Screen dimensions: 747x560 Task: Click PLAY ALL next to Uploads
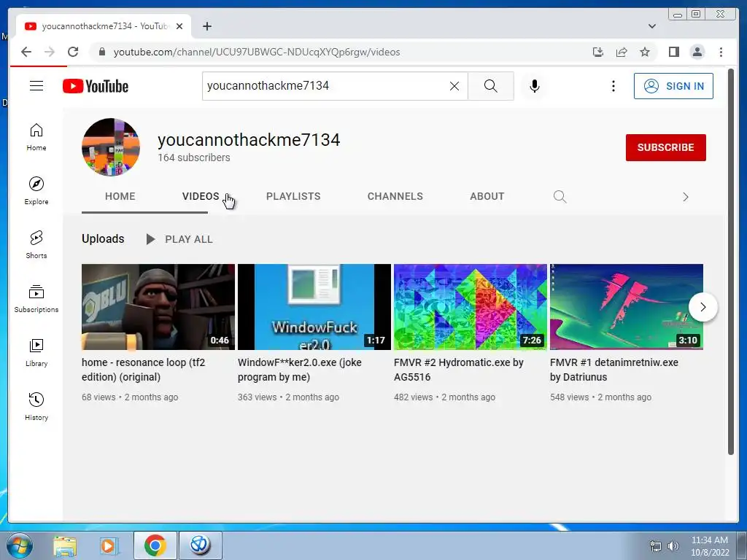(x=179, y=239)
